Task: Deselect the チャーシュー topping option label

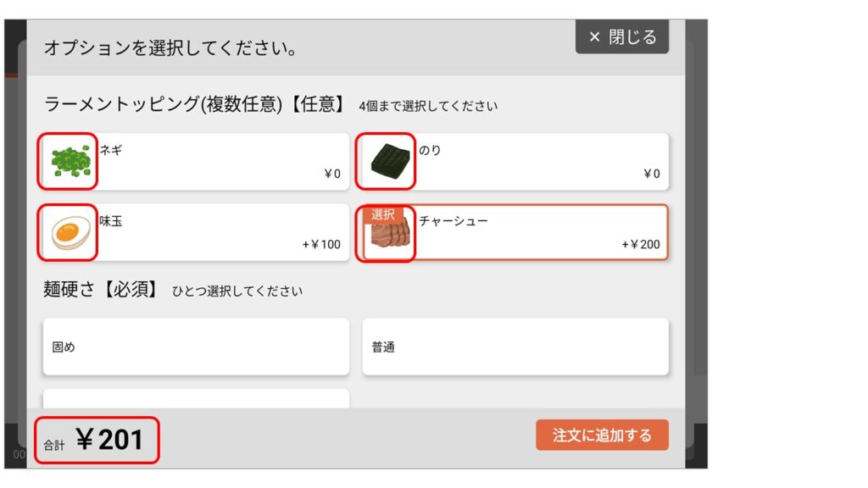Action: [453, 221]
